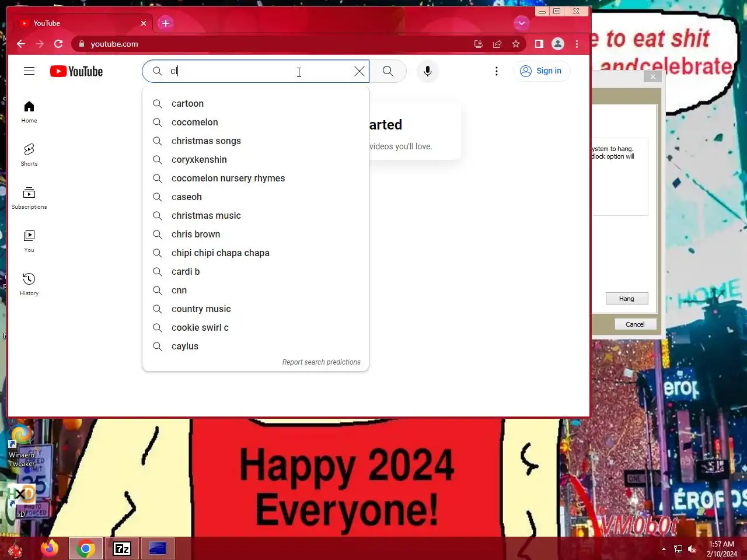Click the YouTube logo
Image resolution: width=747 pixels, height=560 pixels.
[76, 71]
